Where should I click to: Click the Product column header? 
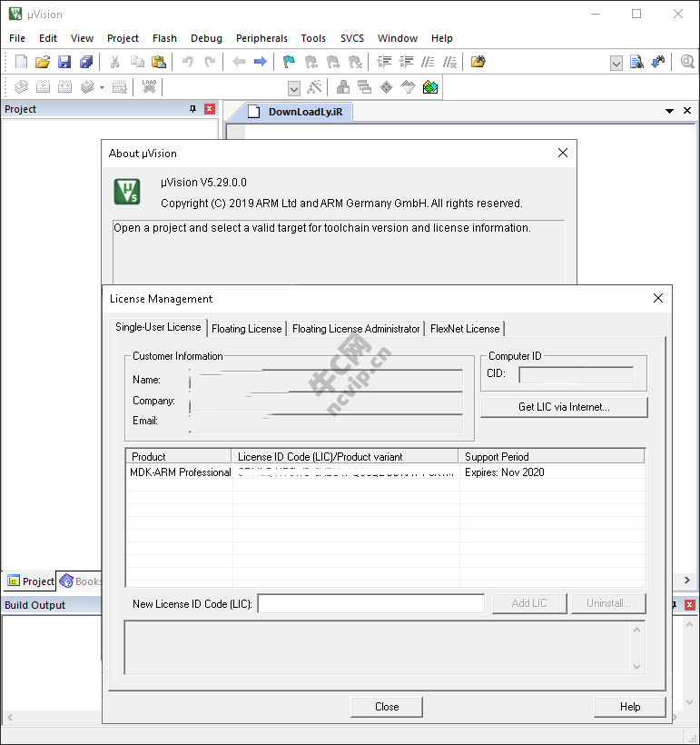(x=179, y=457)
